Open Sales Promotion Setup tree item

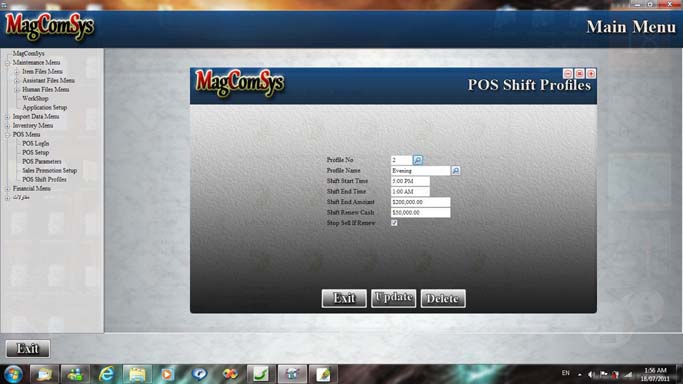click(x=50, y=171)
